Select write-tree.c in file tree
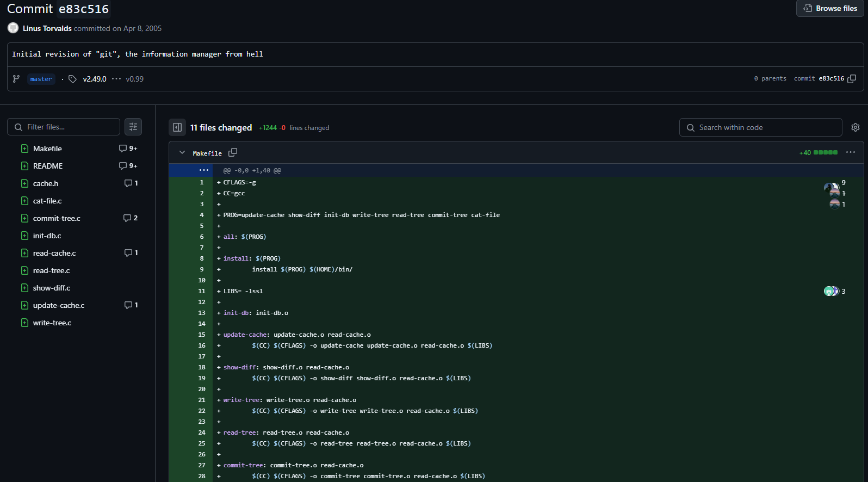Viewport: 868px width, 482px height. [52, 323]
